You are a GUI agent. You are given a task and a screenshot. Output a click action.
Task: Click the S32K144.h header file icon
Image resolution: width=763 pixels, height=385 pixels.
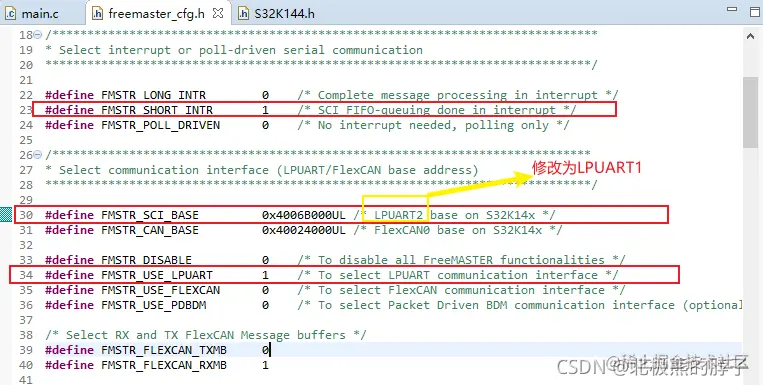click(243, 14)
